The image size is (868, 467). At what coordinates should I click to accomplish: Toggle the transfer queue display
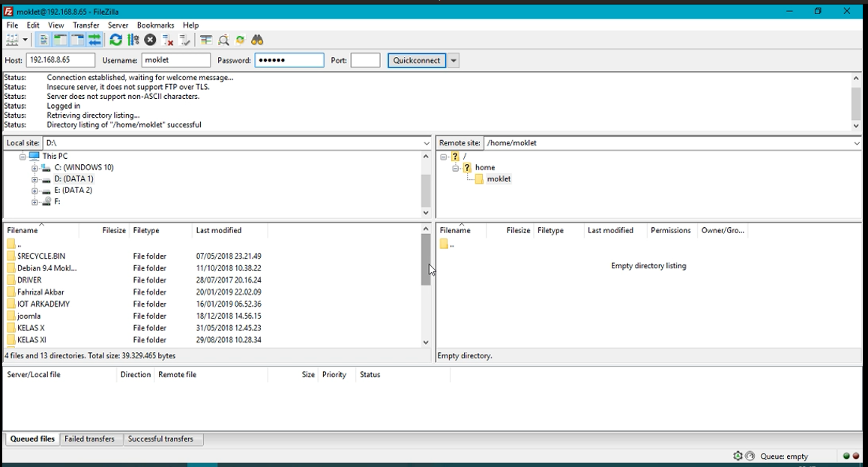pyautogui.click(x=94, y=40)
